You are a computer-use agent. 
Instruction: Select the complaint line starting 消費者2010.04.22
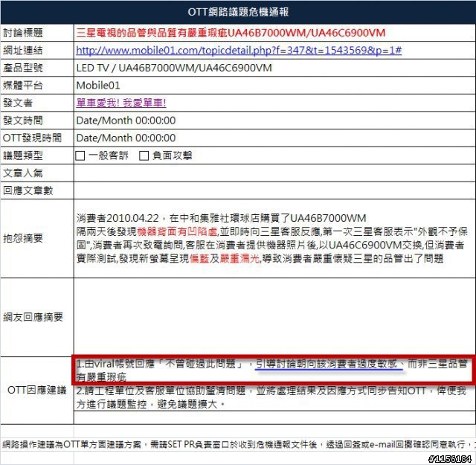click(x=221, y=218)
